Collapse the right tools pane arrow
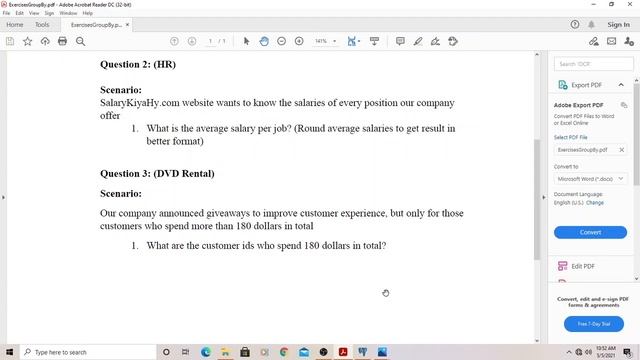640x360 pixels. [x=544, y=198]
